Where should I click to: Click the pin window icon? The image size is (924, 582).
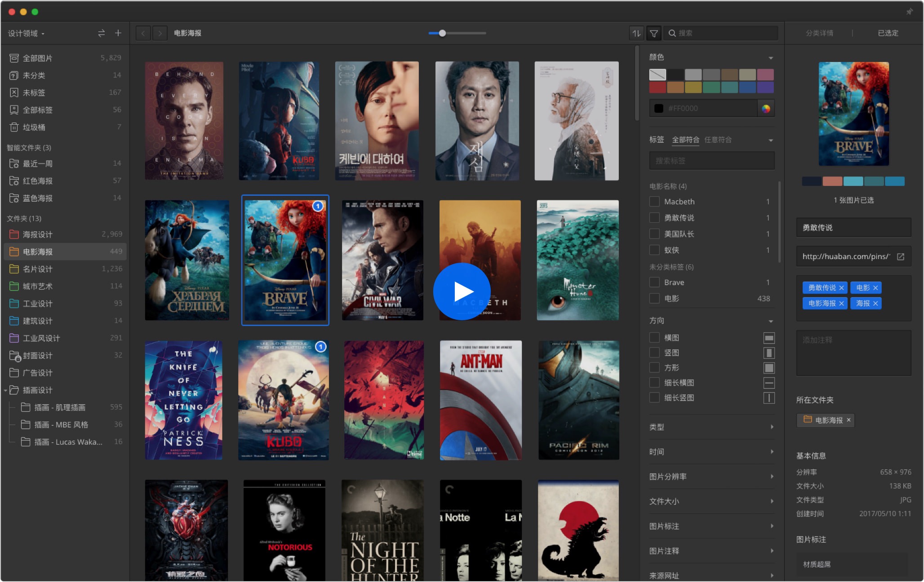(x=909, y=12)
